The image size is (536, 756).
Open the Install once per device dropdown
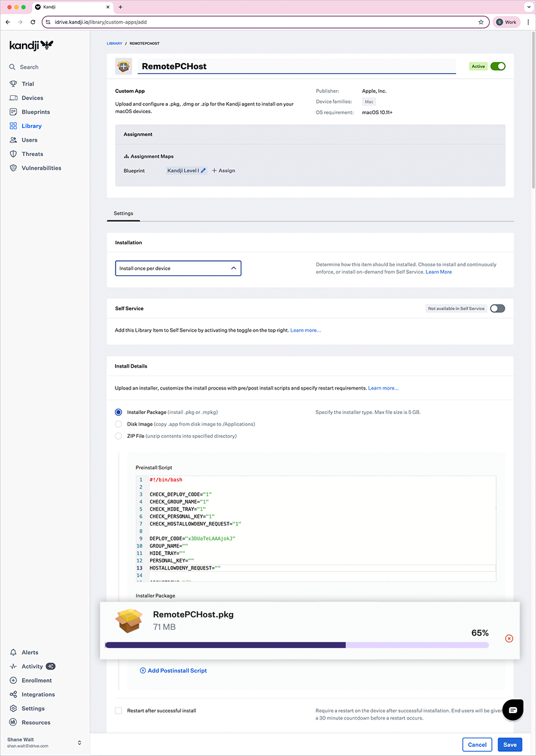(x=177, y=269)
